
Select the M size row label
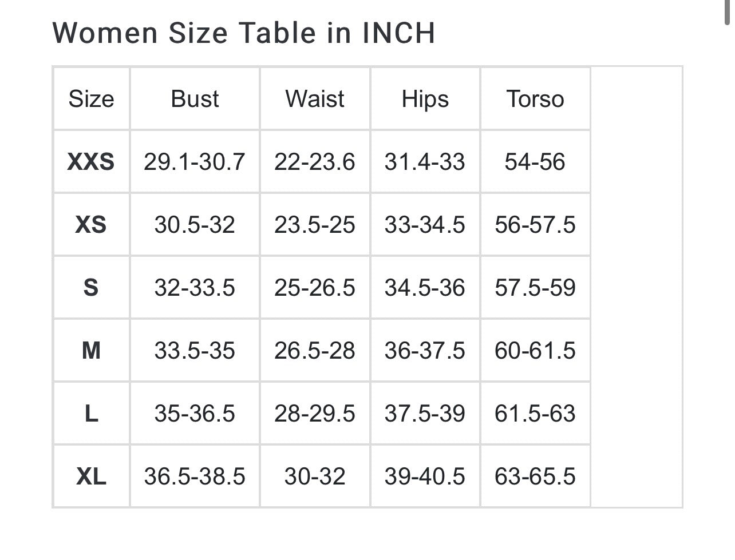[x=91, y=351]
